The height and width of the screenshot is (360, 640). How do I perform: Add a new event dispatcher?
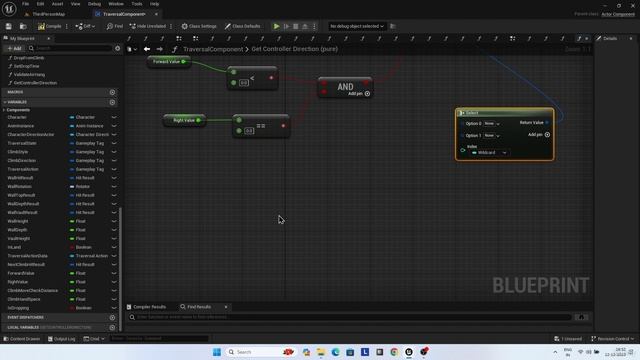pos(112,318)
